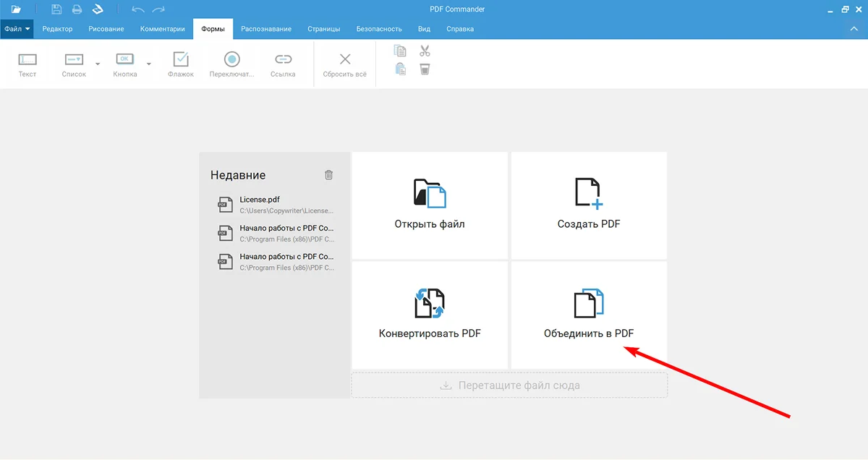Select the Кнопка button field tool
This screenshot has width=868, height=460.
(x=125, y=64)
